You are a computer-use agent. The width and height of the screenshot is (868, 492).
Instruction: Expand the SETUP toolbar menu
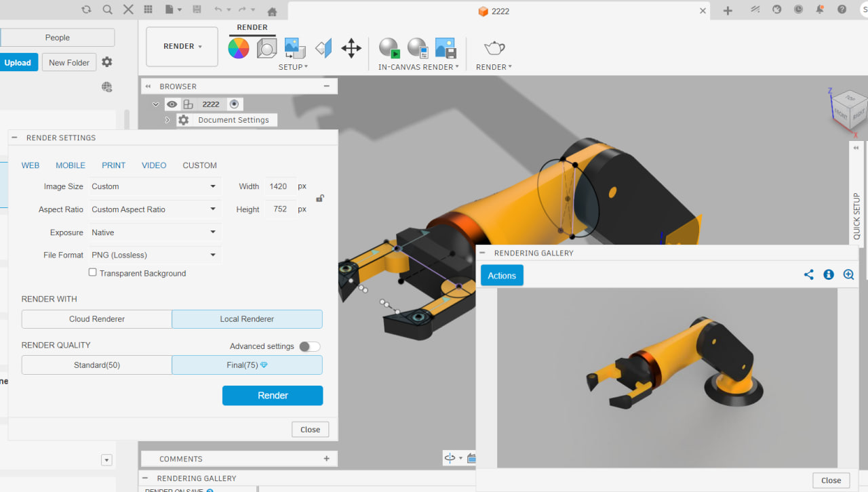click(293, 67)
